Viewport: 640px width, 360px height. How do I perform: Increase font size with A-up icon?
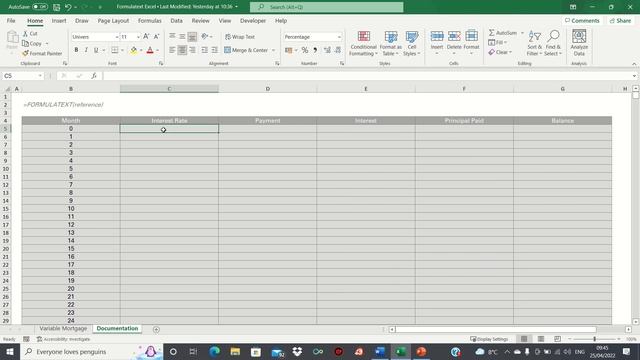tap(146, 37)
